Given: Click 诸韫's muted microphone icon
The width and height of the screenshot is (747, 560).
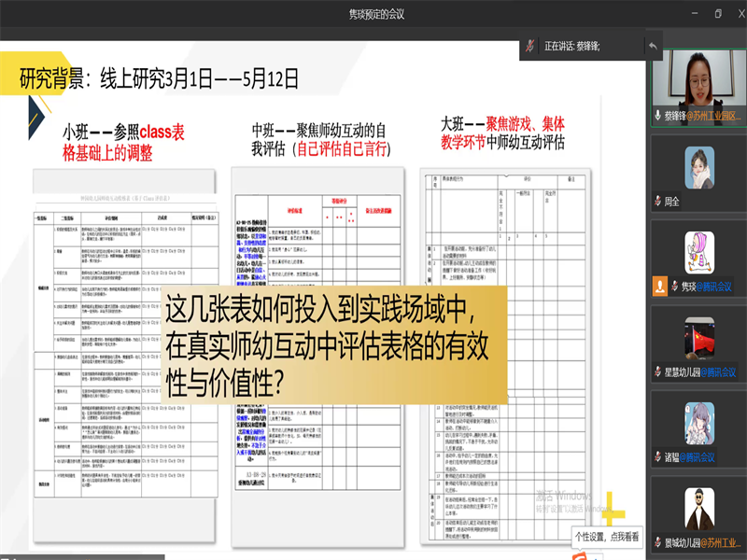Looking at the screenshot, I should 658,457.
